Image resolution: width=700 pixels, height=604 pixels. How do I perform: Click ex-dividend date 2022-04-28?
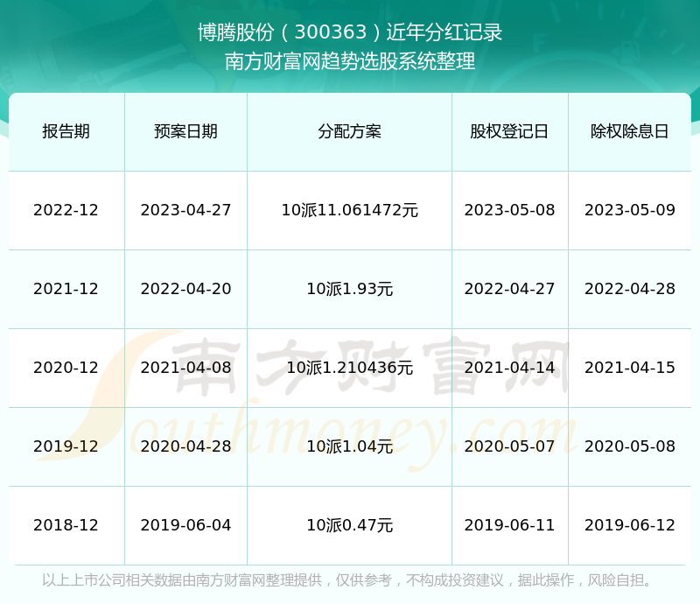[x=630, y=289]
